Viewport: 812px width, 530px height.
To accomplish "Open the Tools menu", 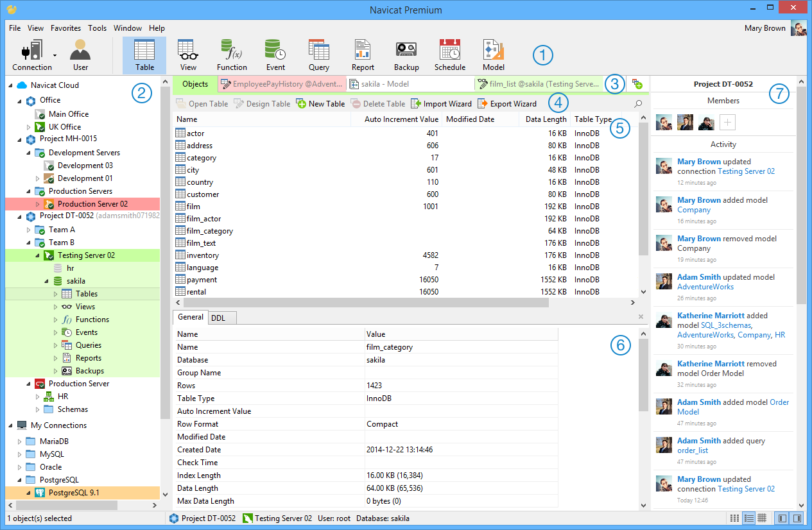I will (98, 28).
